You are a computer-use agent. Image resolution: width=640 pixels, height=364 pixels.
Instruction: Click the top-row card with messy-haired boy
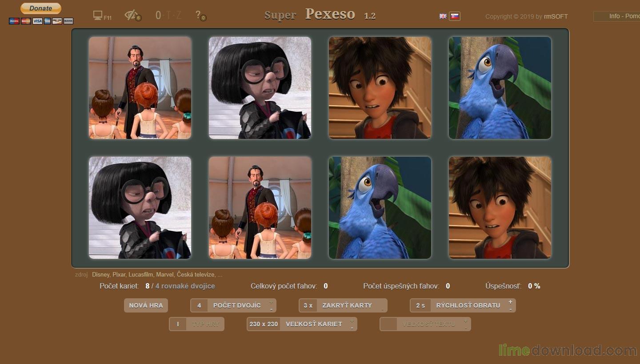coord(380,88)
